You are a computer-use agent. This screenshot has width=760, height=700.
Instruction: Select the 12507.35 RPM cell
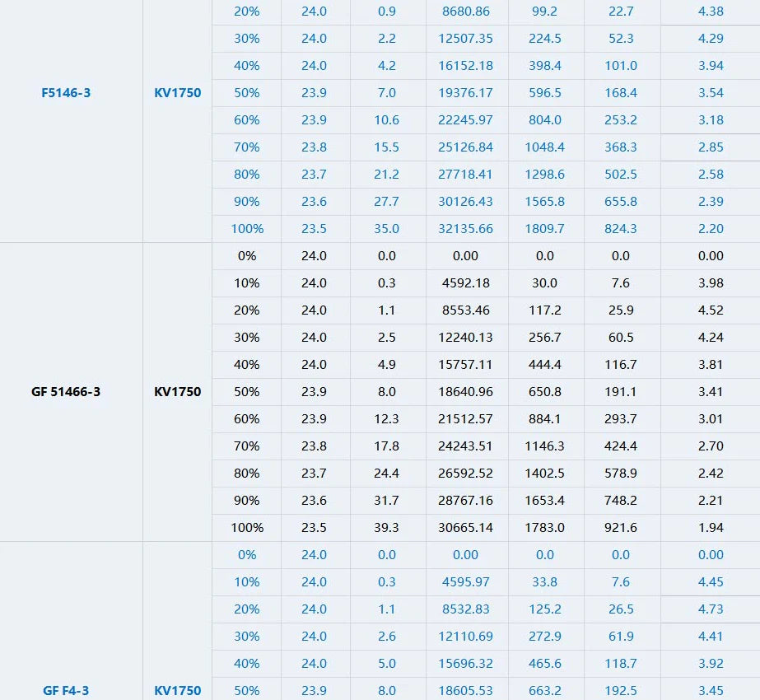point(465,39)
